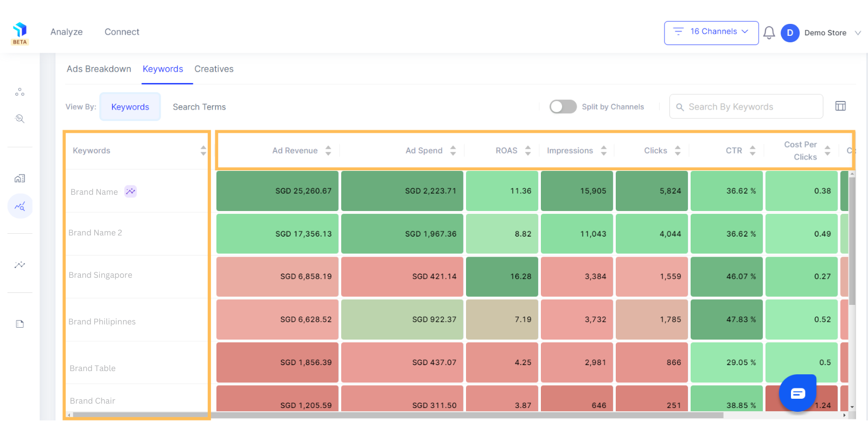Click the 0.38 cost per click cell
This screenshot has height=434, width=868.
[801, 191]
